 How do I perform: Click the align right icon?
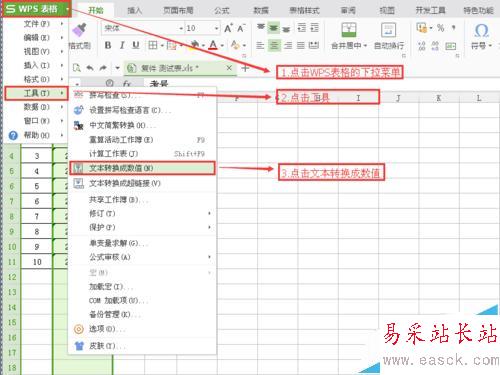pyautogui.click(x=288, y=45)
